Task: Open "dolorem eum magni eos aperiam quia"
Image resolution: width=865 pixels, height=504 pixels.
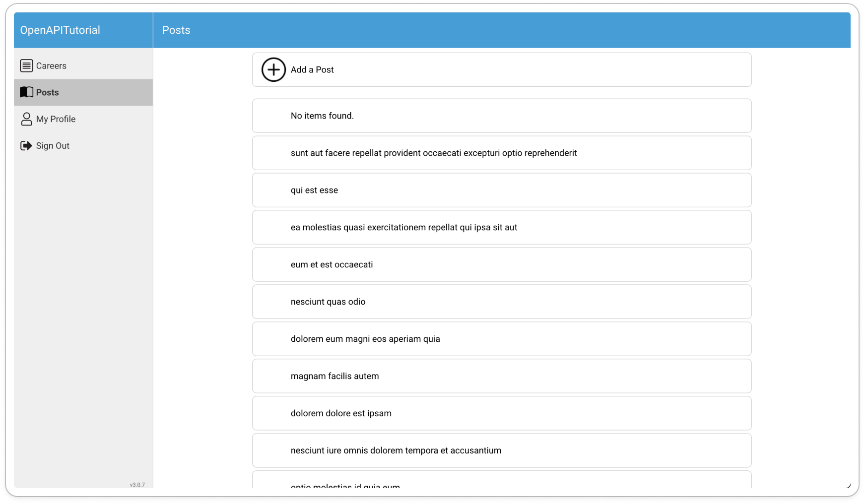Action: click(x=501, y=339)
